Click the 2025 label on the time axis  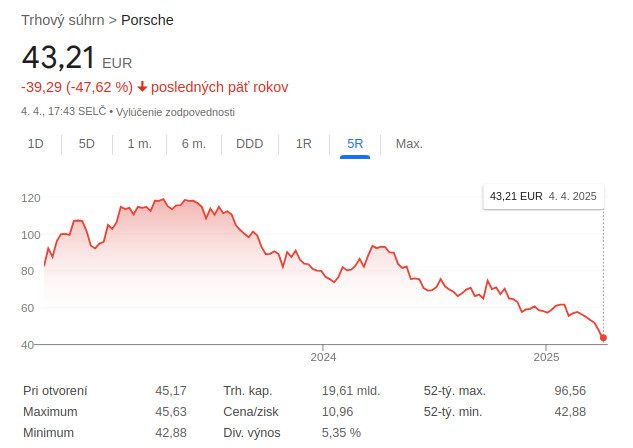tap(546, 357)
